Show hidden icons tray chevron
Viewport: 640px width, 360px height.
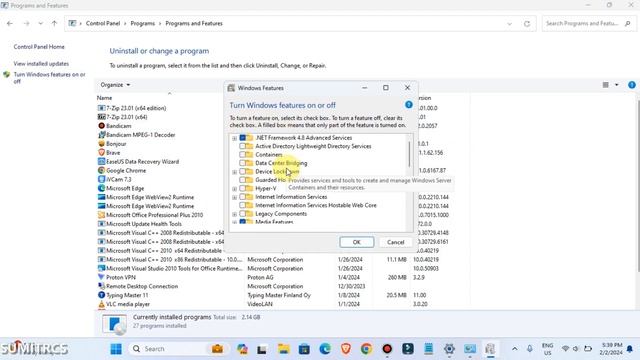coord(514,349)
